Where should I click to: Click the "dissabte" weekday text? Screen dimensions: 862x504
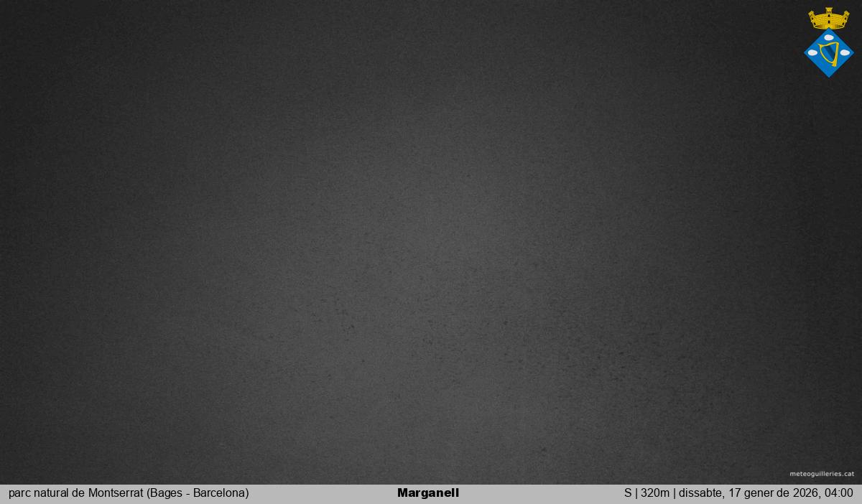700,493
